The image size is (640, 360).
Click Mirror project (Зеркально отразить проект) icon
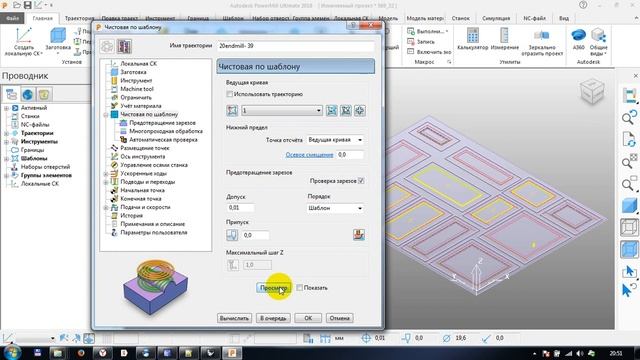[x=542, y=36]
